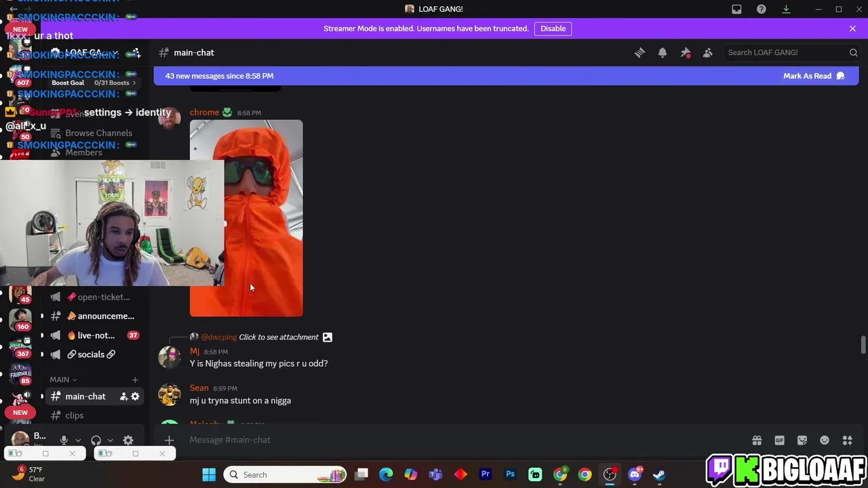
Task: Open the emoji picker
Action: 825,440
